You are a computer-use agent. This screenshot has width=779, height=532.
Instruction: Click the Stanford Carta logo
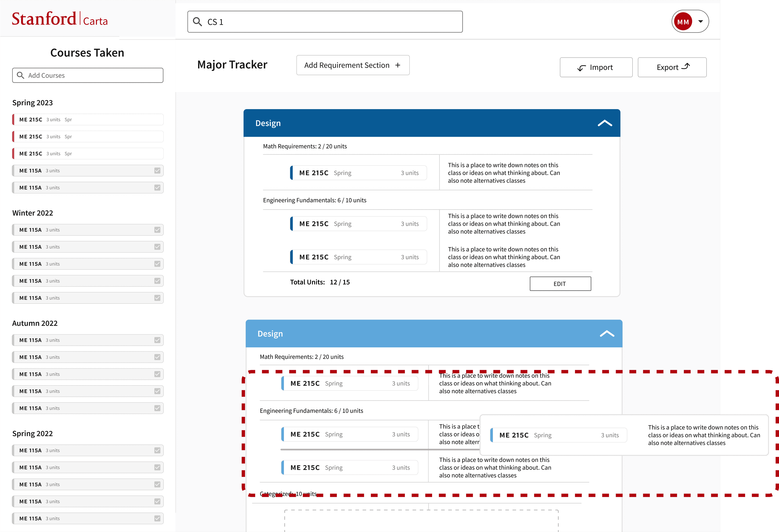pos(60,19)
